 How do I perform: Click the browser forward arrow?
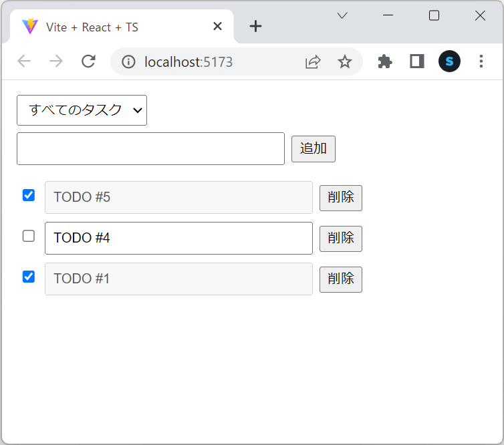tap(56, 61)
